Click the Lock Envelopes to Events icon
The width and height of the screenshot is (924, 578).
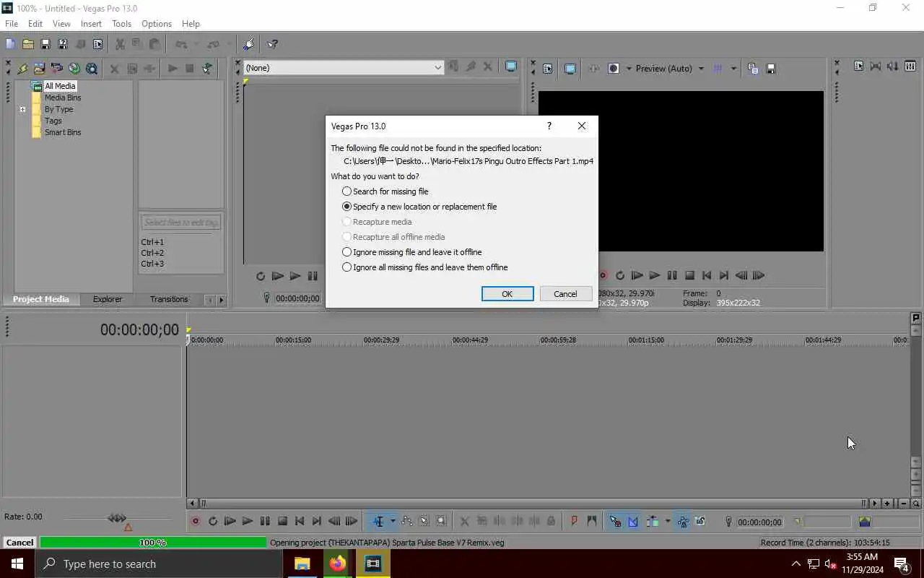coord(682,521)
